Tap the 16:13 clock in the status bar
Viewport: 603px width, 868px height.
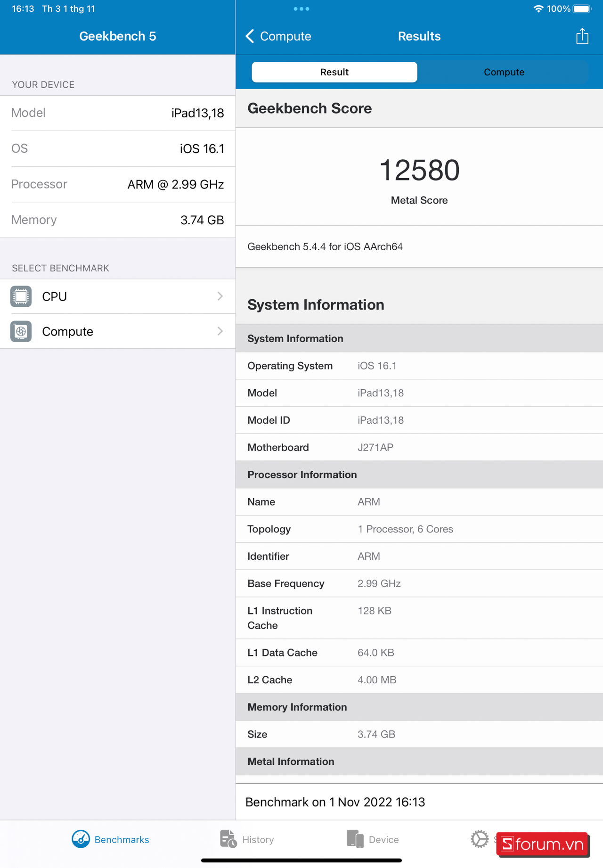pos(23,9)
